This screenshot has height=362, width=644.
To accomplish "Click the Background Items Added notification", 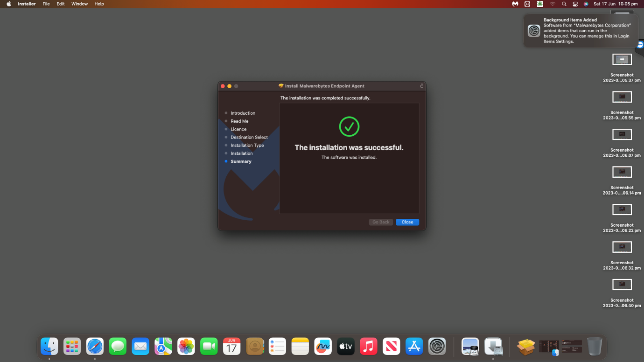I will (x=580, y=31).
